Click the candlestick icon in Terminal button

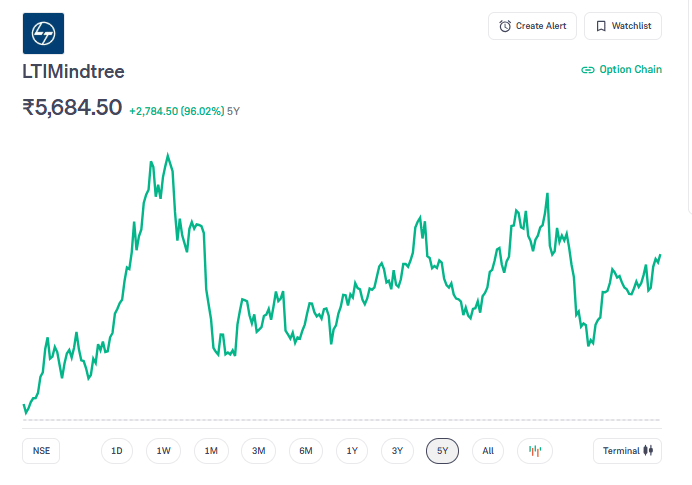pyautogui.click(x=649, y=451)
